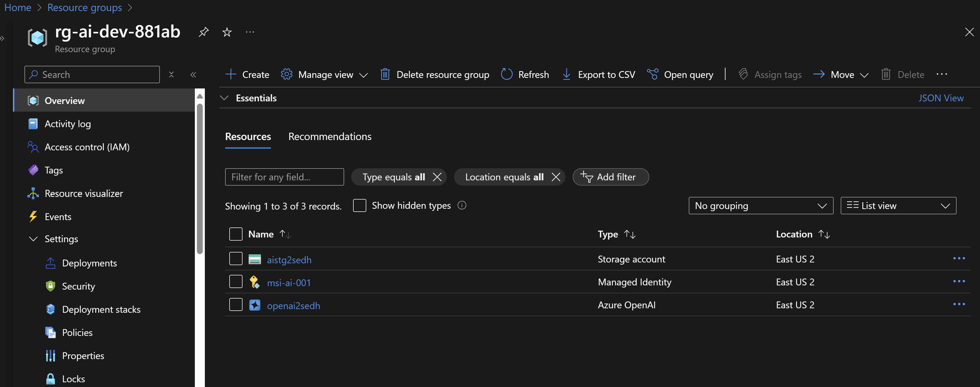This screenshot has width=980, height=387.
Task: Select the aistg2sedh row checkbox
Action: coord(236,258)
